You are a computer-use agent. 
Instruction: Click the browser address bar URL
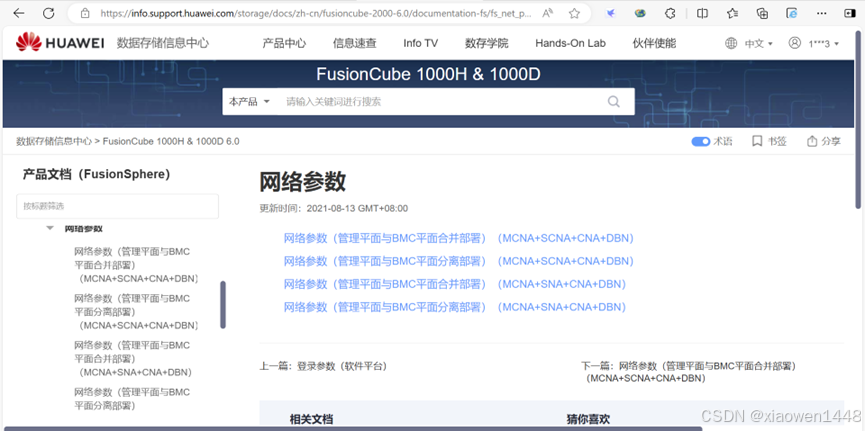(x=316, y=14)
